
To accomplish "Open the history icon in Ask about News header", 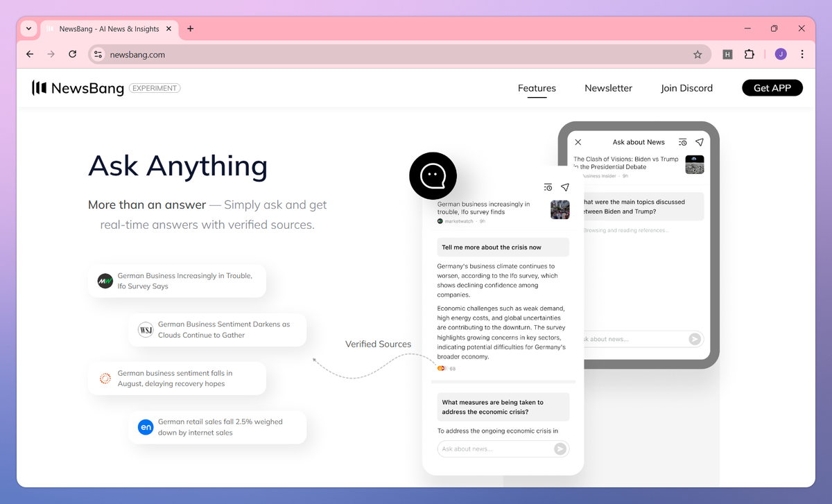I will pos(682,141).
